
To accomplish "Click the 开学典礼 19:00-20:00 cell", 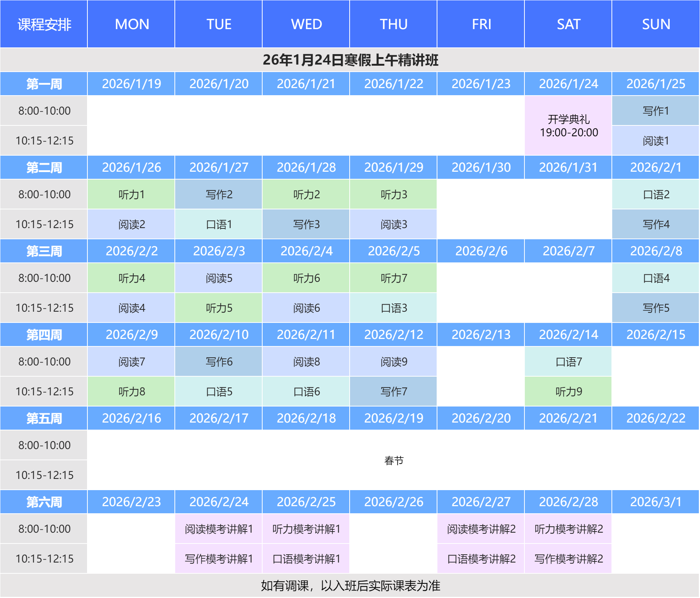I will [568, 126].
